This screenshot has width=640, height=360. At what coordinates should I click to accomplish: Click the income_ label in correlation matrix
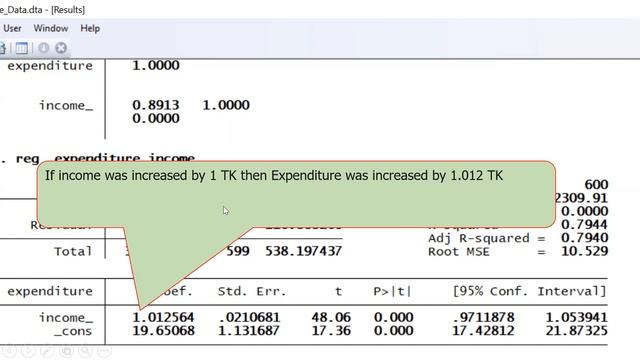[x=66, y=105]
